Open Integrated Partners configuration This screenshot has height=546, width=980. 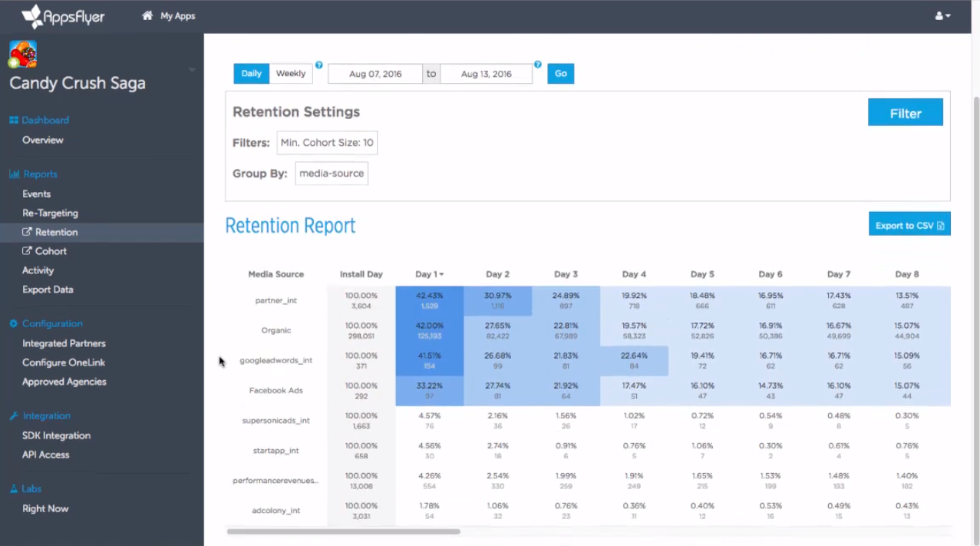click(x=64, y=343)
